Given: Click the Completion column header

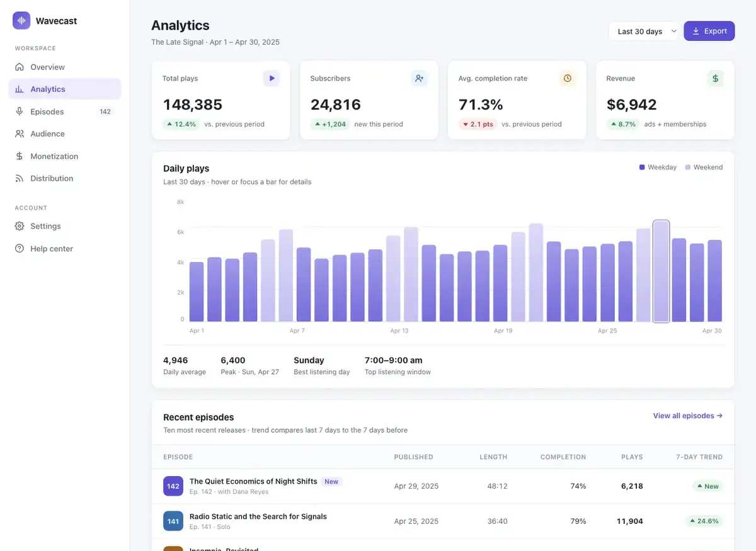Looking at the screenshot, I should click(563, 457).
